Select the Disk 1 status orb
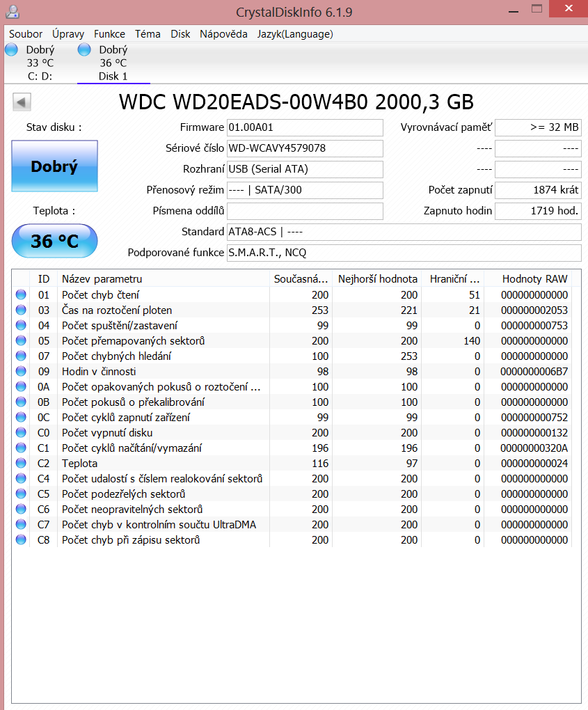 84,50
